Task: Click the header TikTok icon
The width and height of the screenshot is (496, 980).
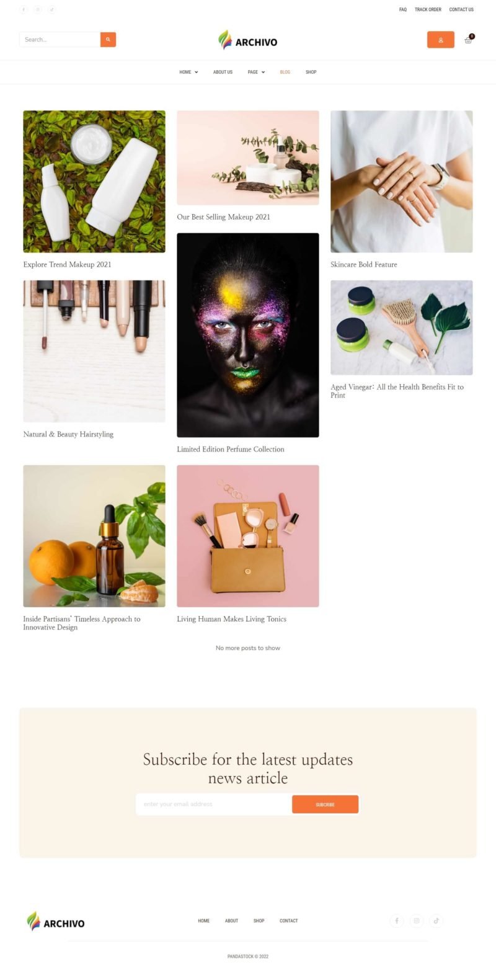Action: click(51, 9)
